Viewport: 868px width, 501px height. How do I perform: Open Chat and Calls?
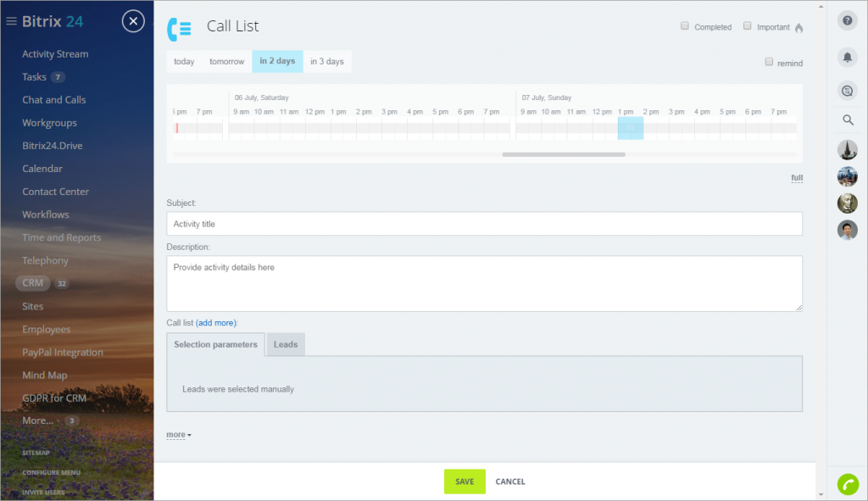point(53,100)
